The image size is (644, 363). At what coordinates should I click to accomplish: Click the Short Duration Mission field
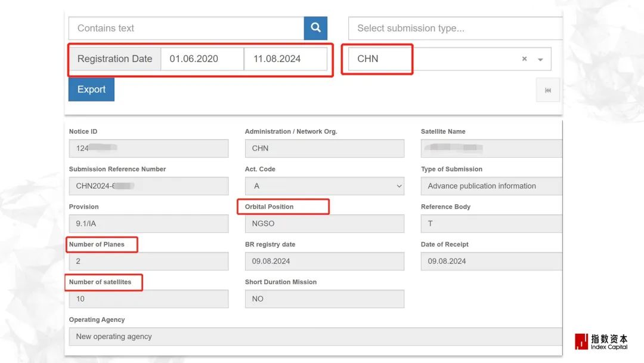click(324, 299)
